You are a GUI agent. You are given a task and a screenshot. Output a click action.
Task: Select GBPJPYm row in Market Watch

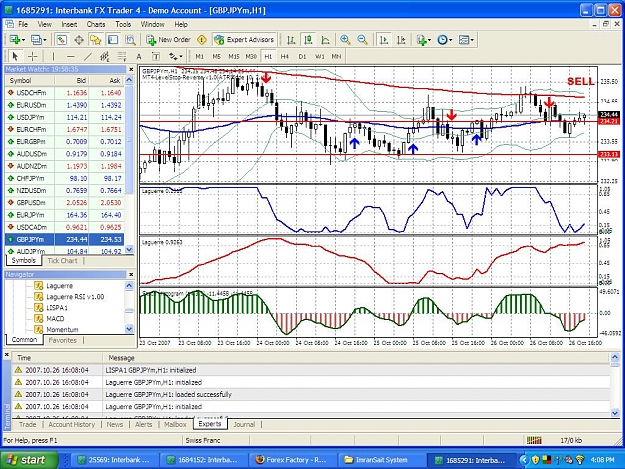click(65, 239)
